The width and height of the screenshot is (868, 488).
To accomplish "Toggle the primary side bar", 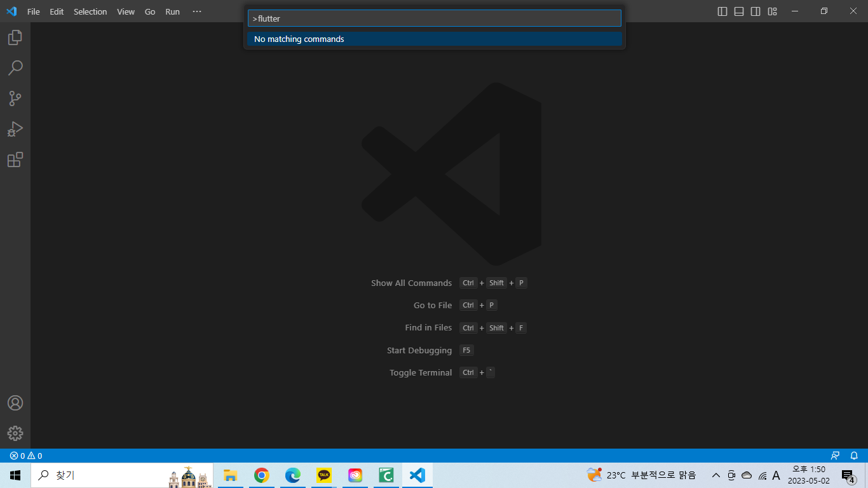I will point(722,11).
